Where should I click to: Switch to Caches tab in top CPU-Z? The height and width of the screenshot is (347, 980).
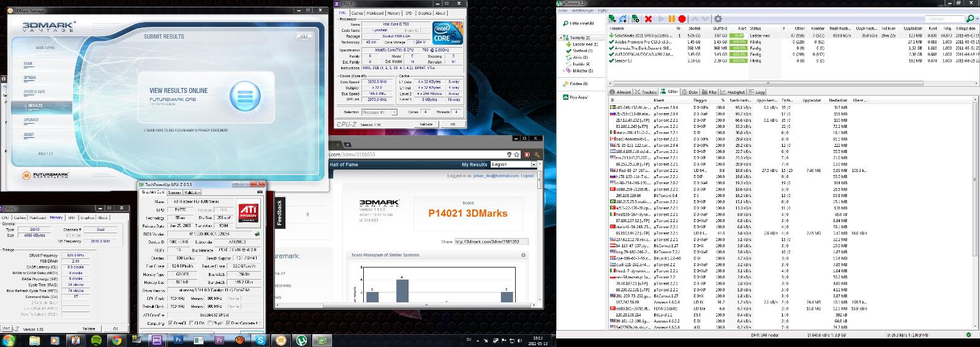(357, 13)
